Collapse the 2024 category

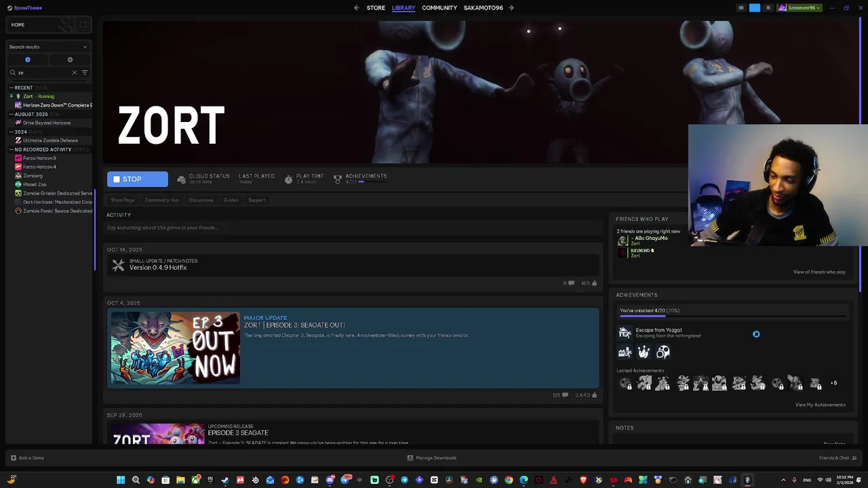[x=12, y=131]
